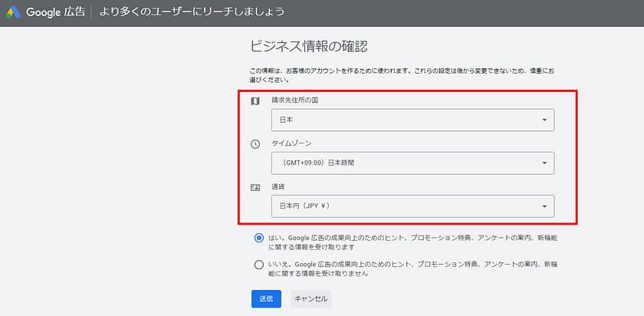Click the timezone field showing 日本時間
This screenshot has height=316, width=644.
(x=399, y=163)
